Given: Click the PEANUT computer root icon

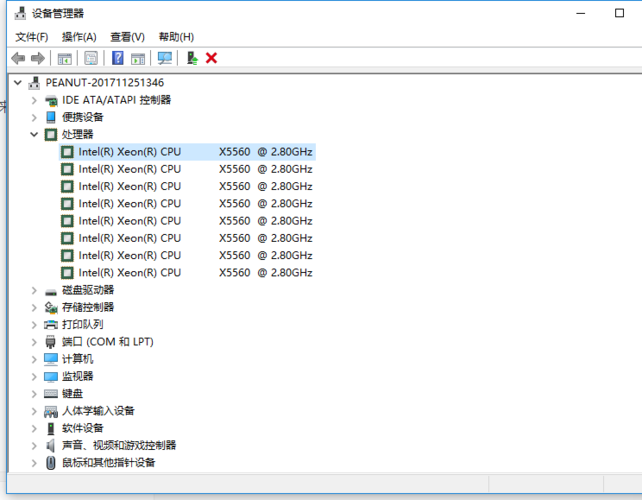Looking at the screenshot, I should pyautogui.click(x=34, y=83).
